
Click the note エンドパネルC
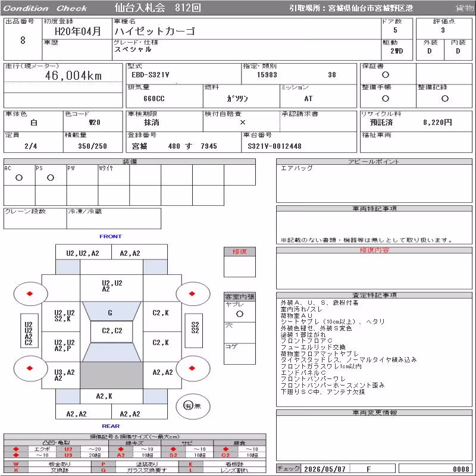(x=303, y=372)
